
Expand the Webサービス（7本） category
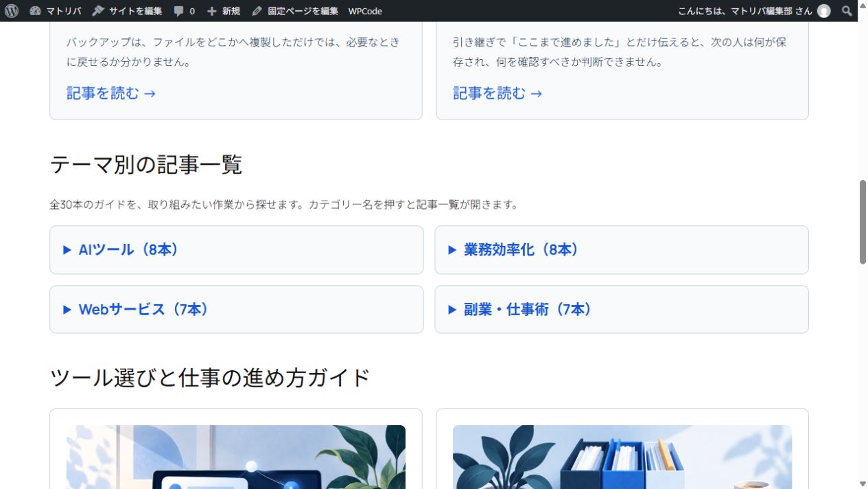[236, 310]
